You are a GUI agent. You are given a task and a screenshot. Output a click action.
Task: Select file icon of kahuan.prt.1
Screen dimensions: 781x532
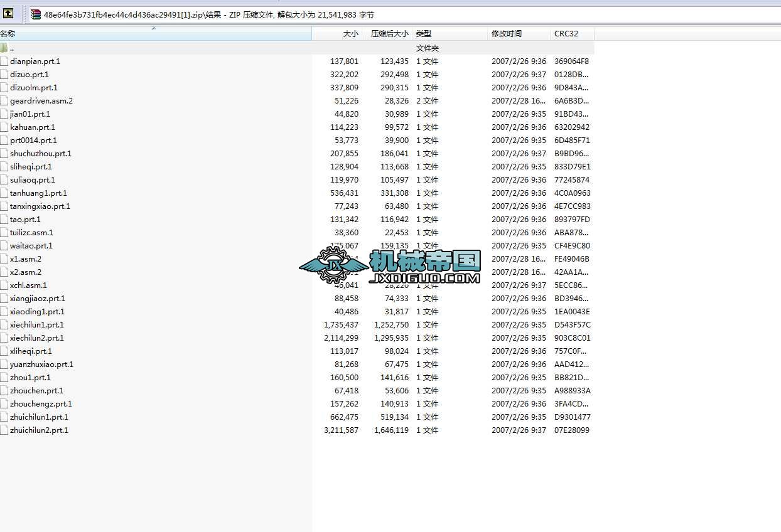[4, 127]
